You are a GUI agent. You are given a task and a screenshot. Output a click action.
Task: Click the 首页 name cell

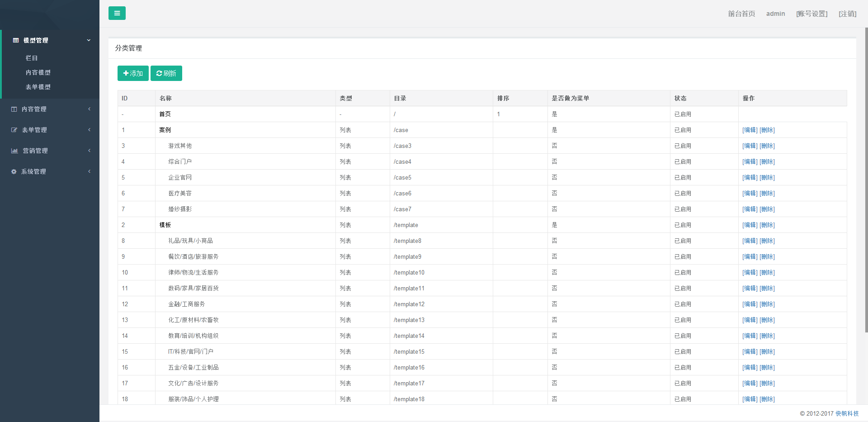click(245, 114)
